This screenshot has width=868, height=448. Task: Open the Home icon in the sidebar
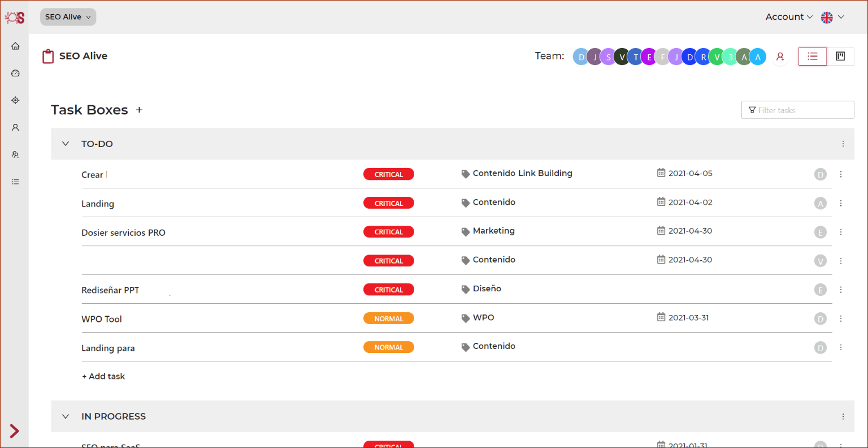[15, 46]
